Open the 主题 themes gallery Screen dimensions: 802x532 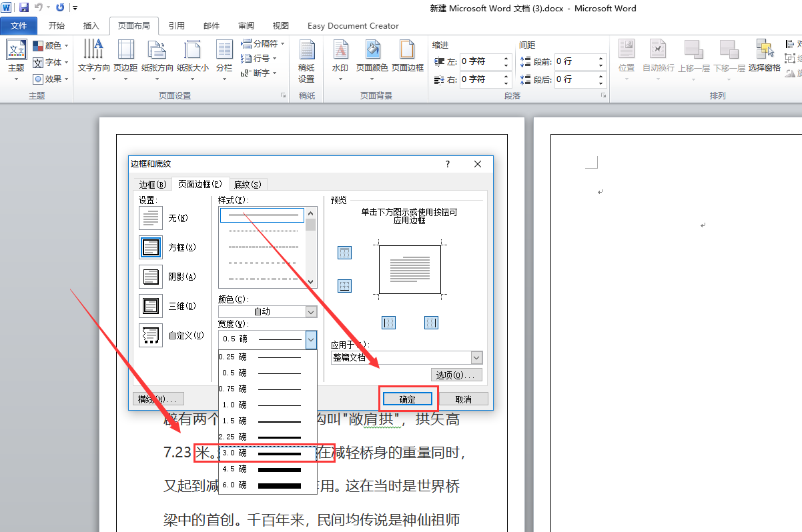(16, 60)
